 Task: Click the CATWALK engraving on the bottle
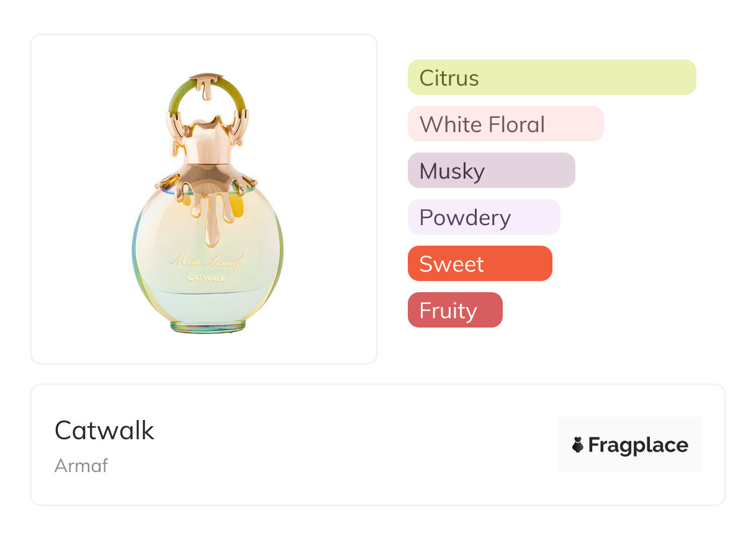pyautogui.click(x=207, y=279)
